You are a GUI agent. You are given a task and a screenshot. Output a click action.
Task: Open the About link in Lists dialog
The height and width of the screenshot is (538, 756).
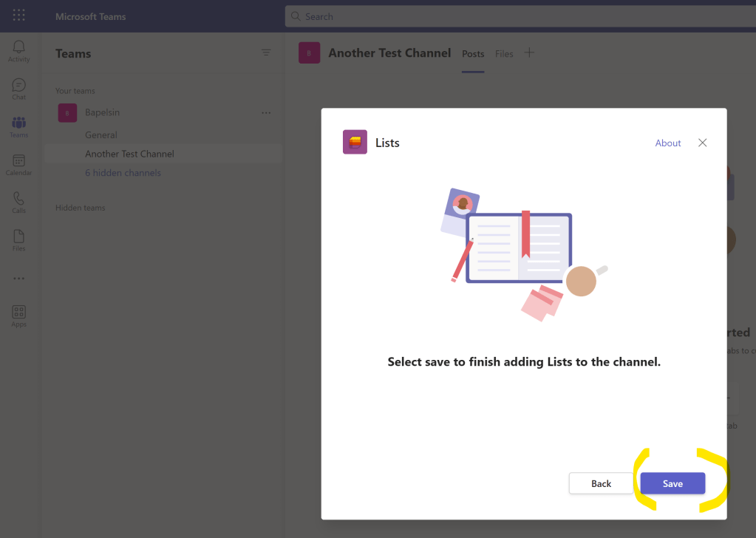tap(668, 143)
